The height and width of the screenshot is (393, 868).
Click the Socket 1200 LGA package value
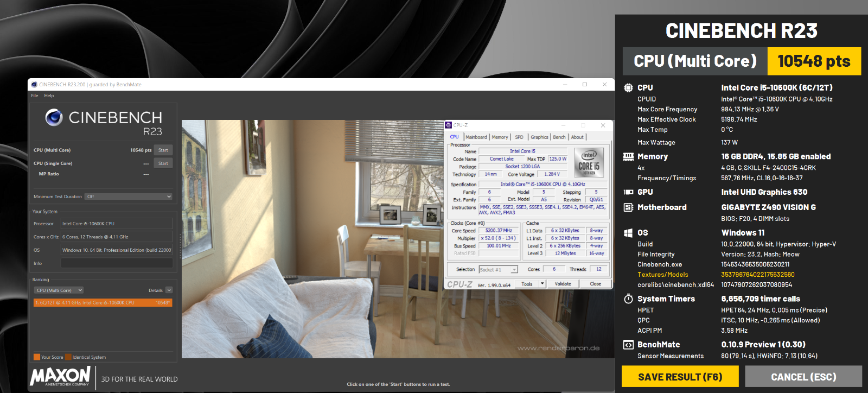(x=522, y=167)
